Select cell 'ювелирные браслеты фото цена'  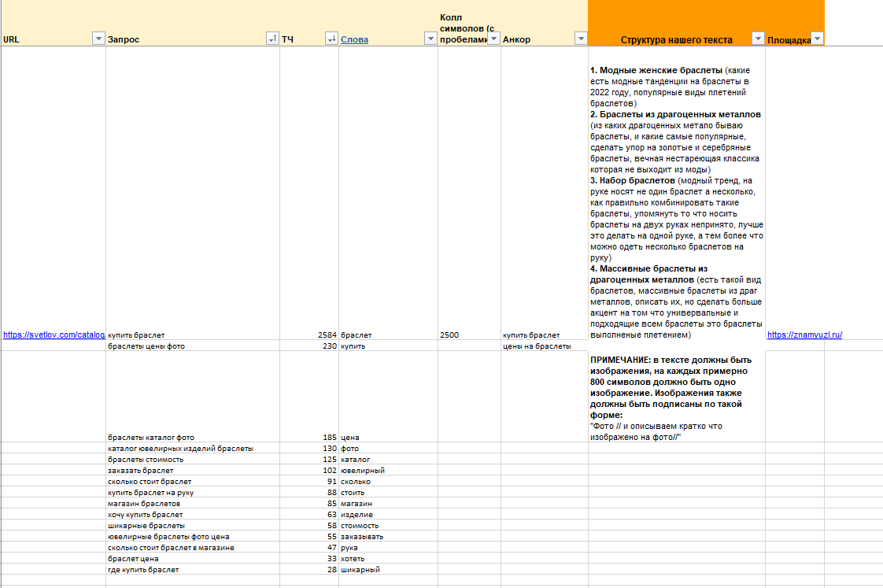coord(193,536)
